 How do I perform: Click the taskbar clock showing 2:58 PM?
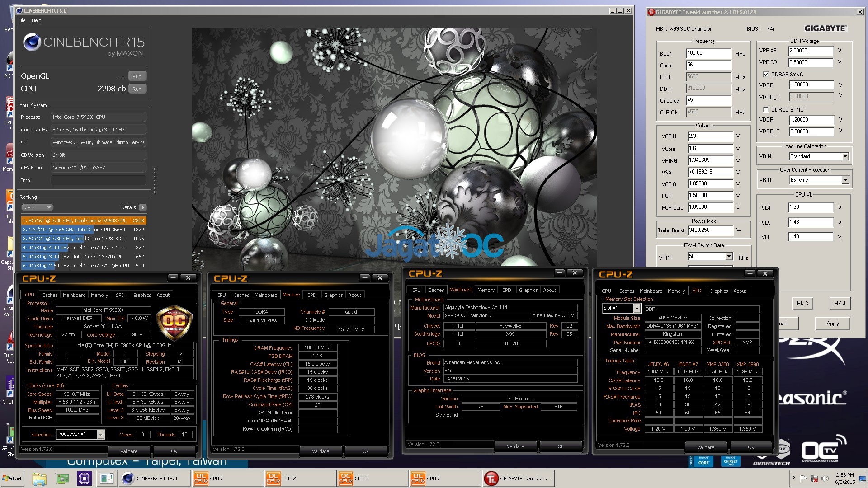coord(844,479)
